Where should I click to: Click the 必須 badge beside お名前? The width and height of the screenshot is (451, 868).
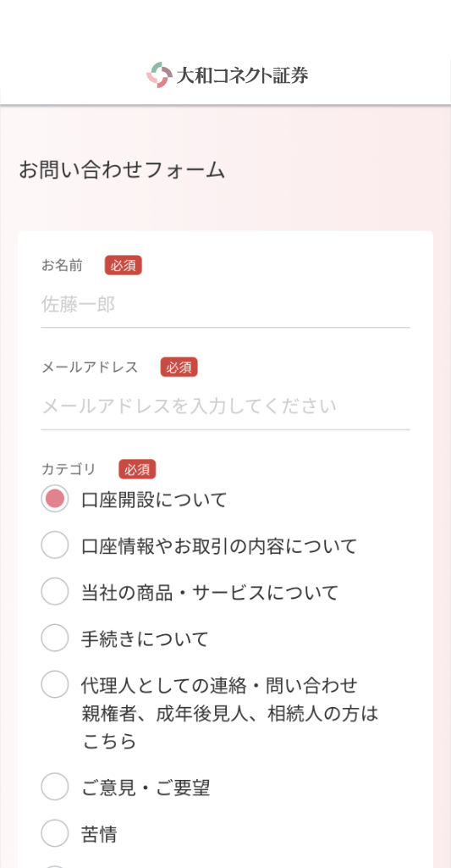[x=124, y=266]
